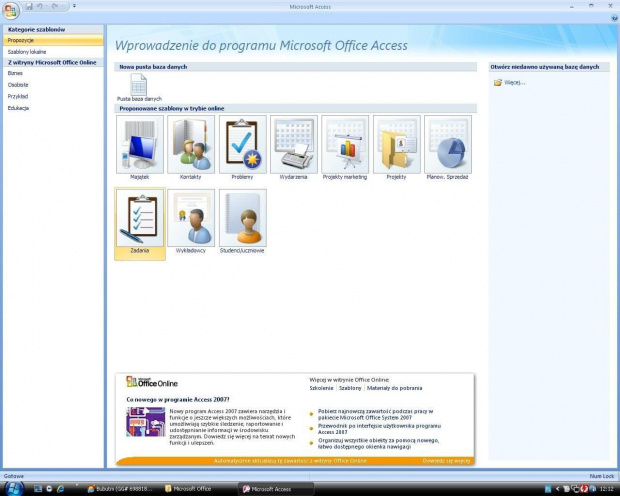Image resolution: width=620 pixels, height=496 pixels.
Task: Click the Undo icon in Quick Access Toolbar
Action: tap(40, 6)
